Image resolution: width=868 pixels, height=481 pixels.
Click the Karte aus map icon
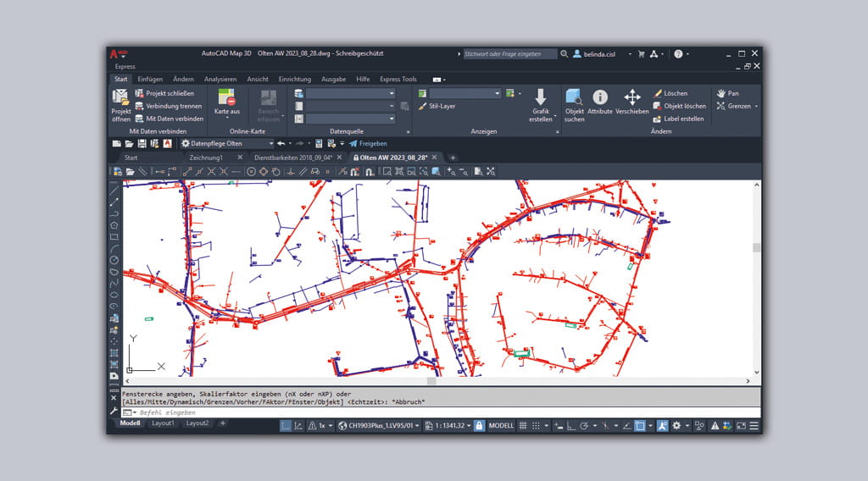pos(226,97)
